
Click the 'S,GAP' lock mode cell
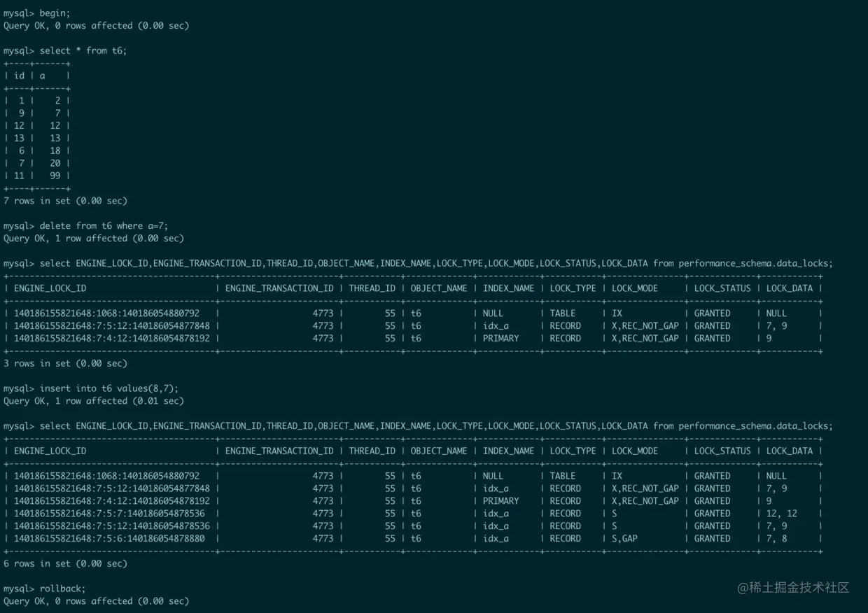[624, 539]
